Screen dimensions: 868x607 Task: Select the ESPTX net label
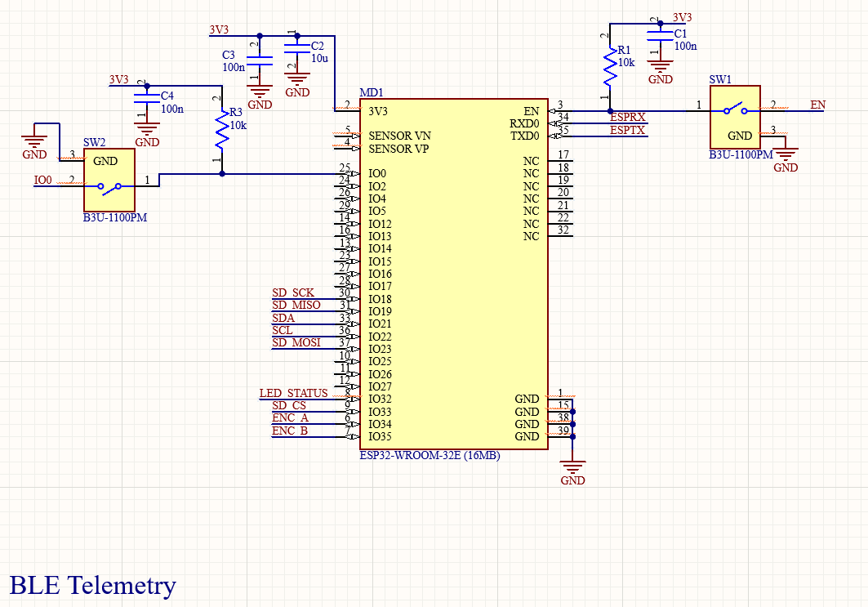click(628, 130)
